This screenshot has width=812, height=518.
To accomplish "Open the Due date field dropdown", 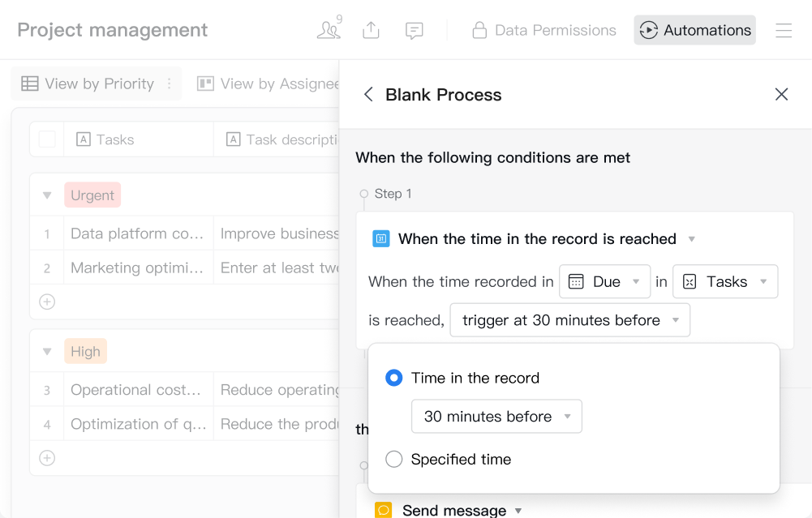I will (604, 281).
